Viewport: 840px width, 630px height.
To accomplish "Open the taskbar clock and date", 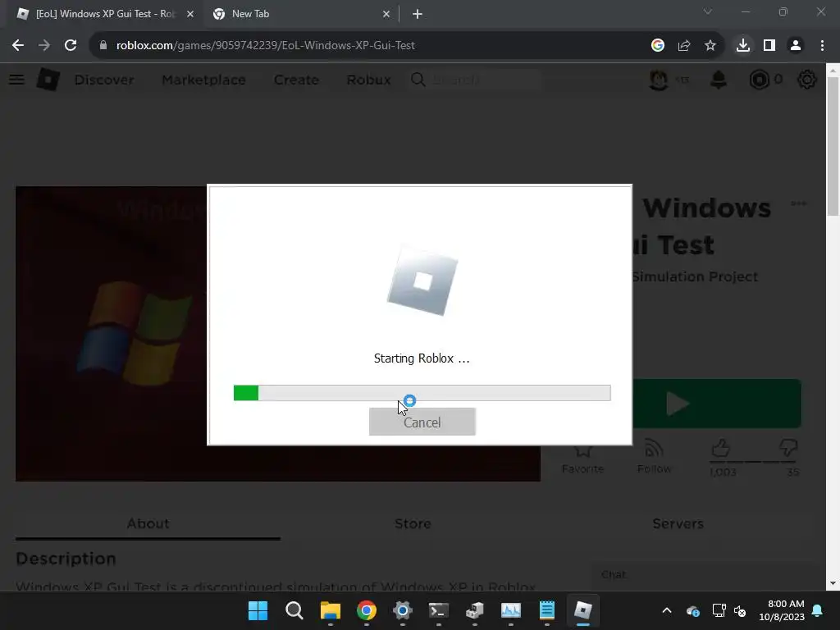I will coord(782,610).
